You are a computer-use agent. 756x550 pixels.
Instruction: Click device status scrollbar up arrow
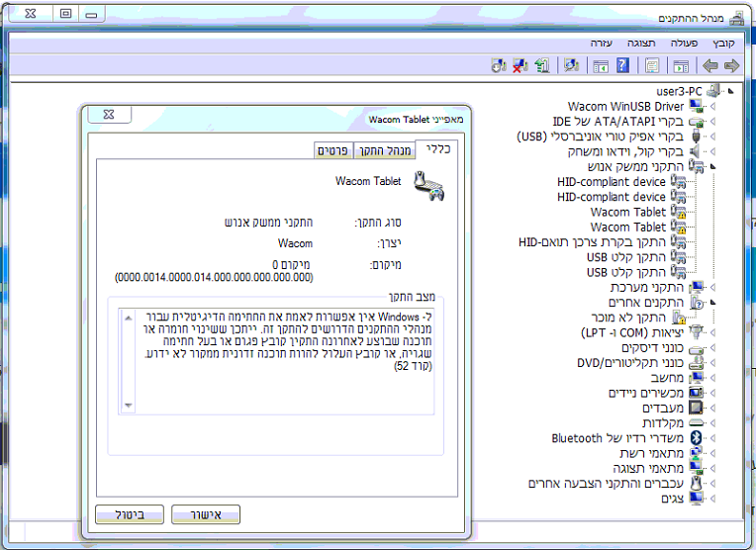pyautogui.click(x=129, y=318)
